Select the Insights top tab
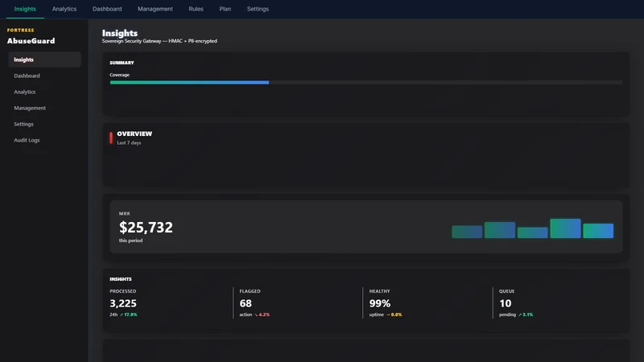This screenshot has width=644, height=362. (x=25, y=9)
